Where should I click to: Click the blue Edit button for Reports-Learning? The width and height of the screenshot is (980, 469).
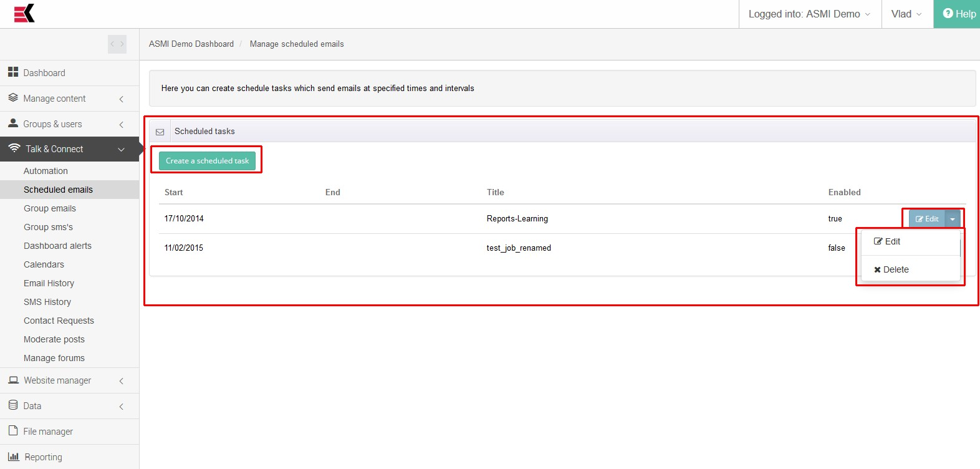pos(927,219)
